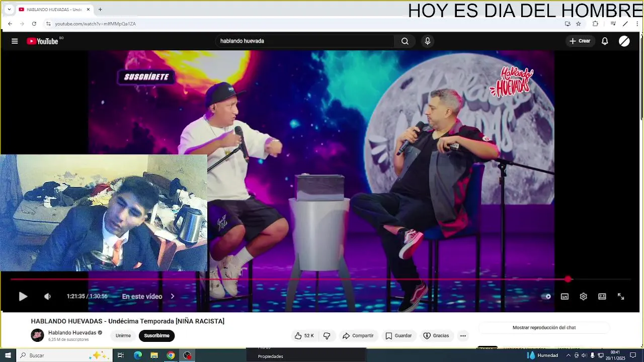This screenshot has height=362, width=644.
Task: Seek using the red progress bar scrubber
Action: (x=568, y=279)
